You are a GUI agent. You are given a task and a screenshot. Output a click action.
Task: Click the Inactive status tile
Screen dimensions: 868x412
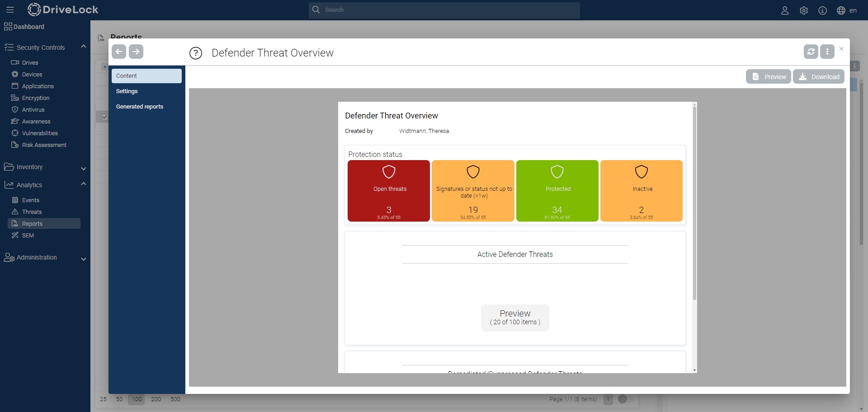click(642, 191)
